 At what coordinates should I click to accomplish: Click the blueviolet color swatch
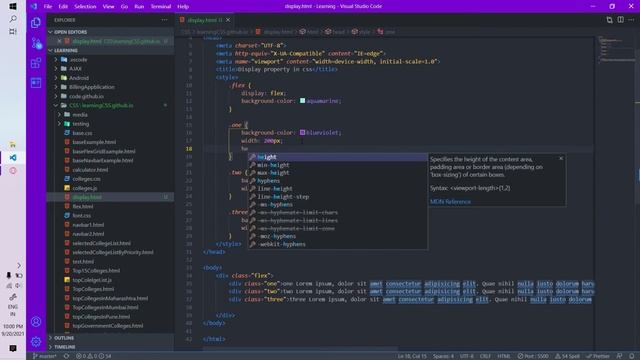302,132
